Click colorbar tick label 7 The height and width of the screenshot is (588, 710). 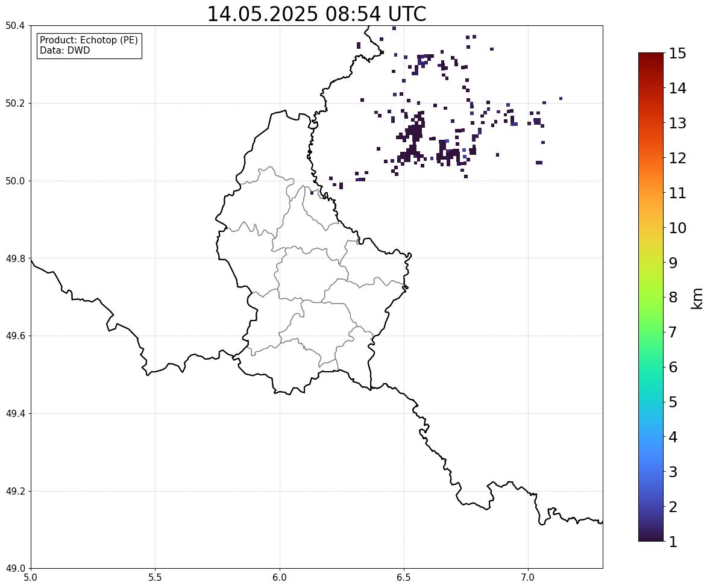[x=673, y=332]
